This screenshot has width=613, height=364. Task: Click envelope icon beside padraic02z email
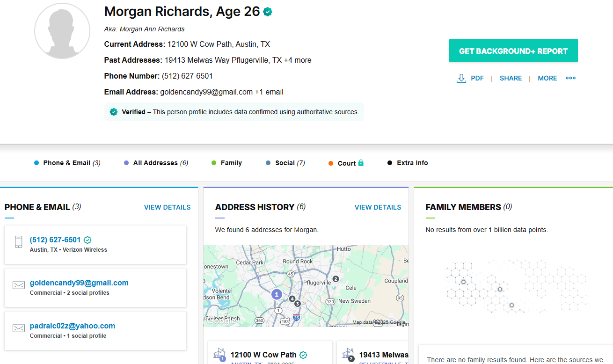tap(19, 328)
